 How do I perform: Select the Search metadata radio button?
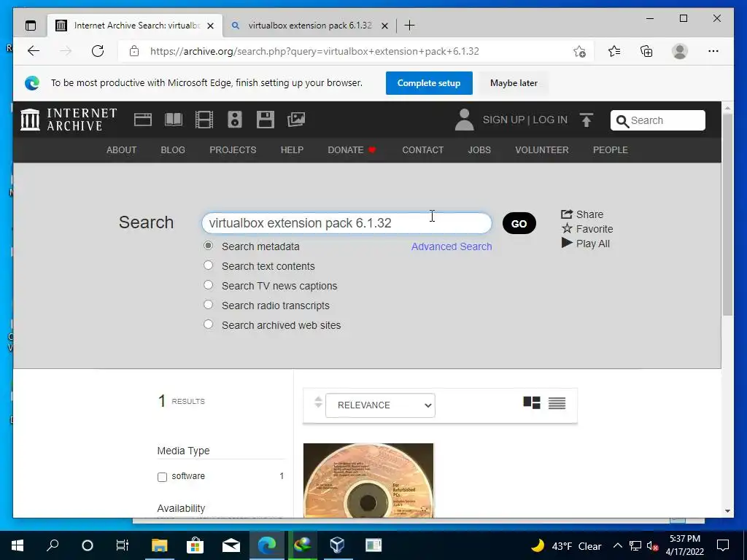point(208,246)
